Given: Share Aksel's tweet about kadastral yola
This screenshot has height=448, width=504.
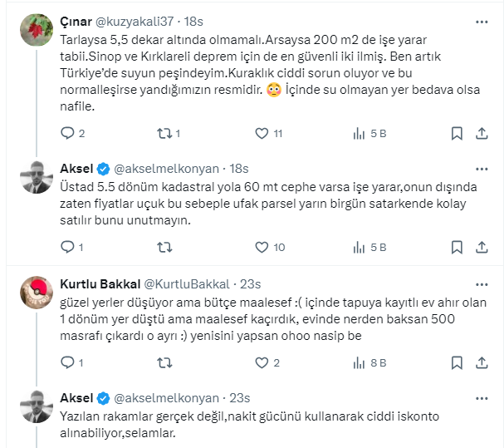Looking at the screenshot, I should click(482, 247).
